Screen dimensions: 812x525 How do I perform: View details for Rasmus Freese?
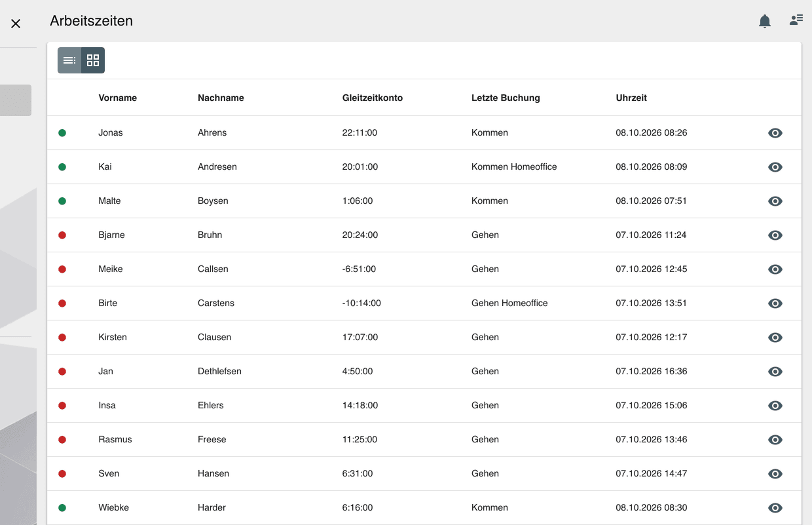coord(775,440)
